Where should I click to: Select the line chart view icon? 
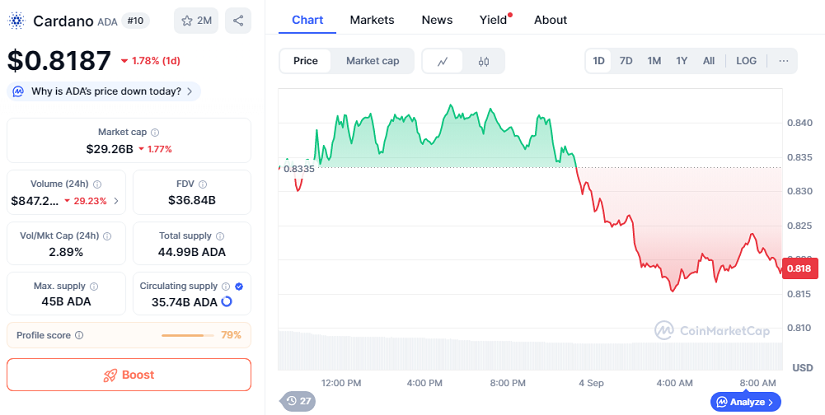pos(442,61)
